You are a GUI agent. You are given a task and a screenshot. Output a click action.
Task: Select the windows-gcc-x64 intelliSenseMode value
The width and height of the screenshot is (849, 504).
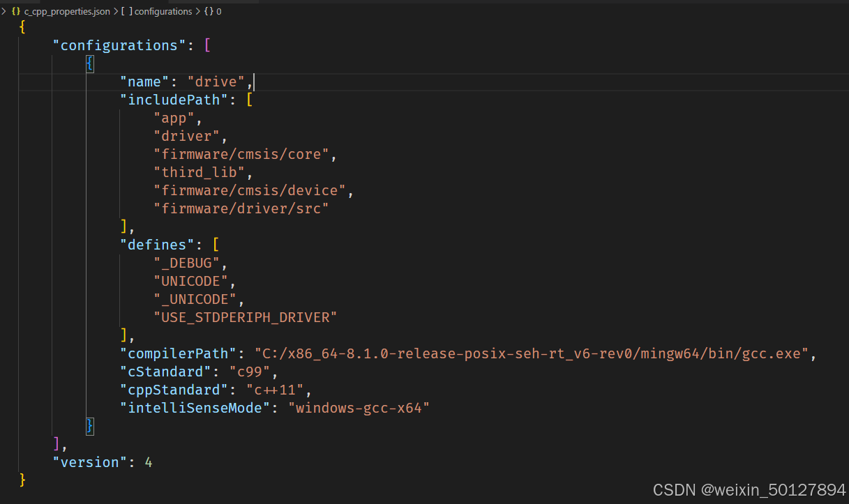pyautogui.click(x=359, y=408)
